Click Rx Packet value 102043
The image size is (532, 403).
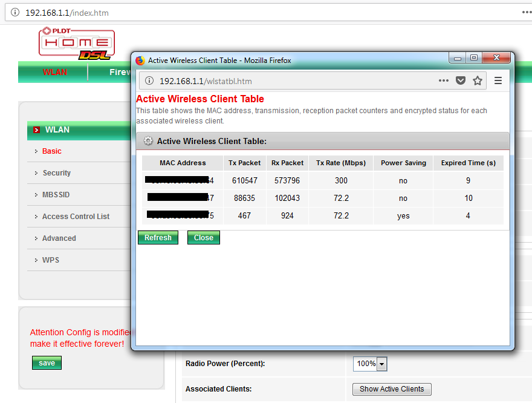(x=287, y=198)
